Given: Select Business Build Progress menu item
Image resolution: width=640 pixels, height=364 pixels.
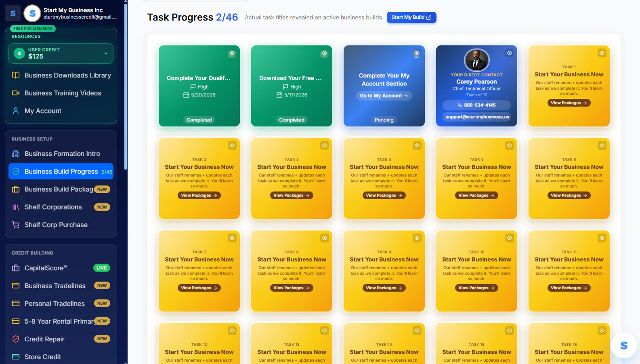Looking at the screenshot, I should point(61,172).
